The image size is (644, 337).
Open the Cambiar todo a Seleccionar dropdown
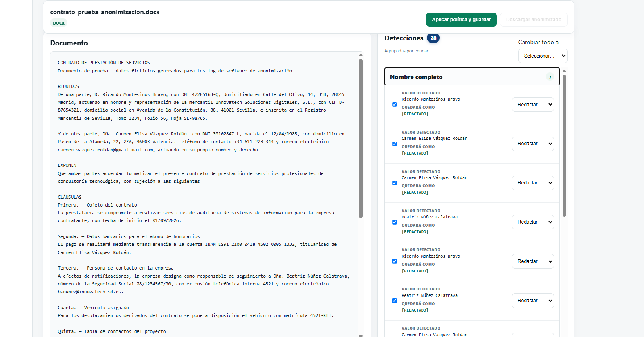coord(543,56)
